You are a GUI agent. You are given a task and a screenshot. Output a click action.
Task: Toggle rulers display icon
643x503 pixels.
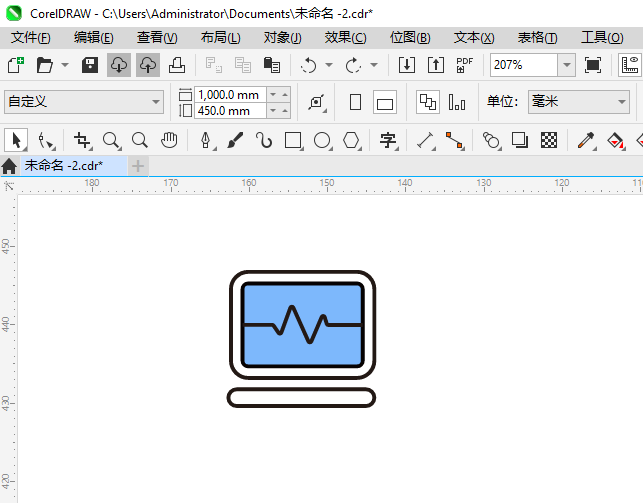point(630,65)
